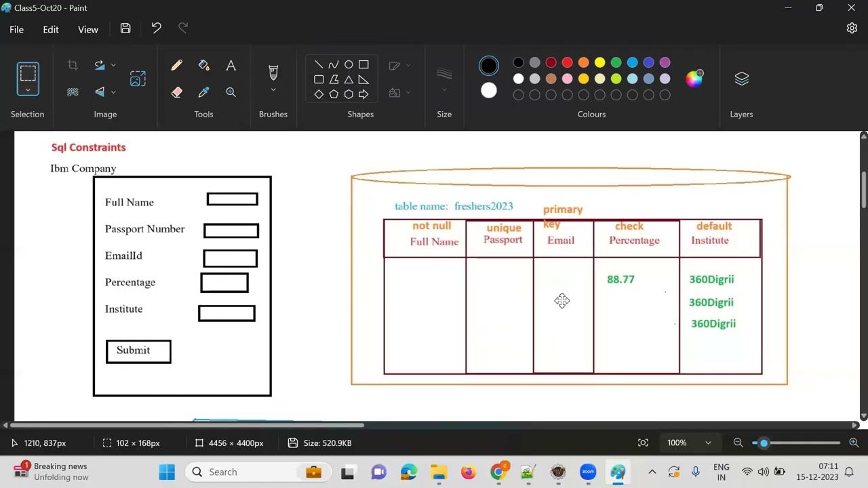Open the Size thickness dropdown
The width and height of the screenshot is (868, 488).
pyautogui.click(x=444, y=90)
